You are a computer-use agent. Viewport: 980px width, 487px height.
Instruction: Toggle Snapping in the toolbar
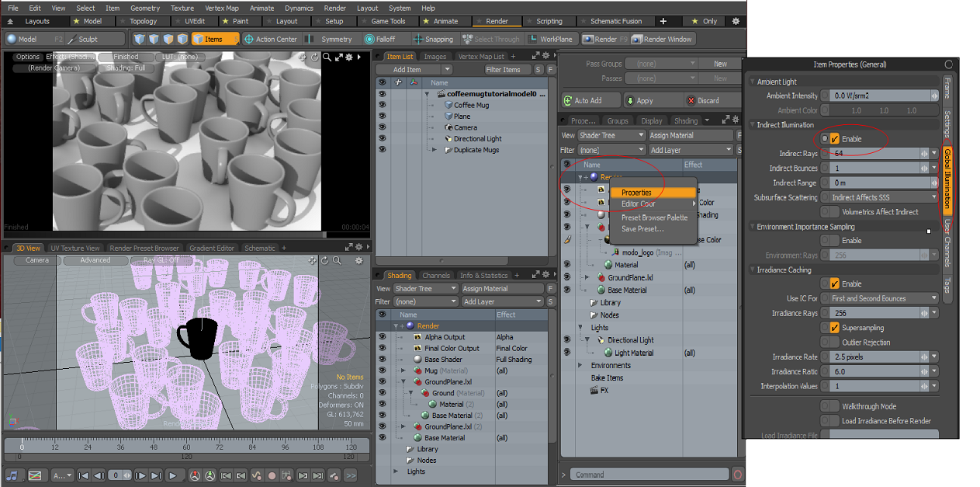[x=432, y=39]
